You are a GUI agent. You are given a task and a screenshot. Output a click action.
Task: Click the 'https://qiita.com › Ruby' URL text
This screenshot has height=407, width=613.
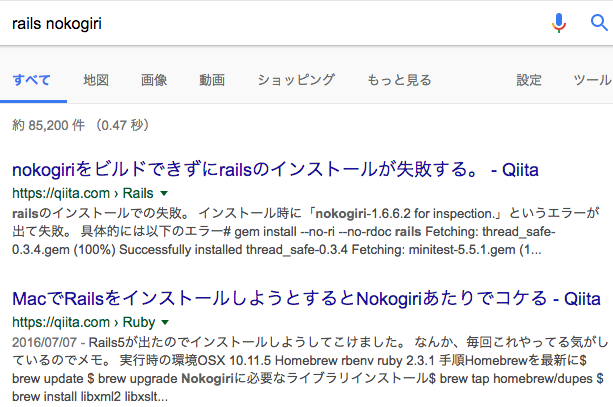coord(84,322)
